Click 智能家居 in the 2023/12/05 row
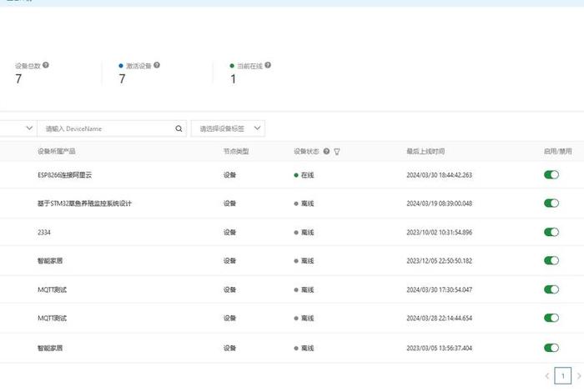The width and height of the screenshot is (584, 392). coord(50,260)
